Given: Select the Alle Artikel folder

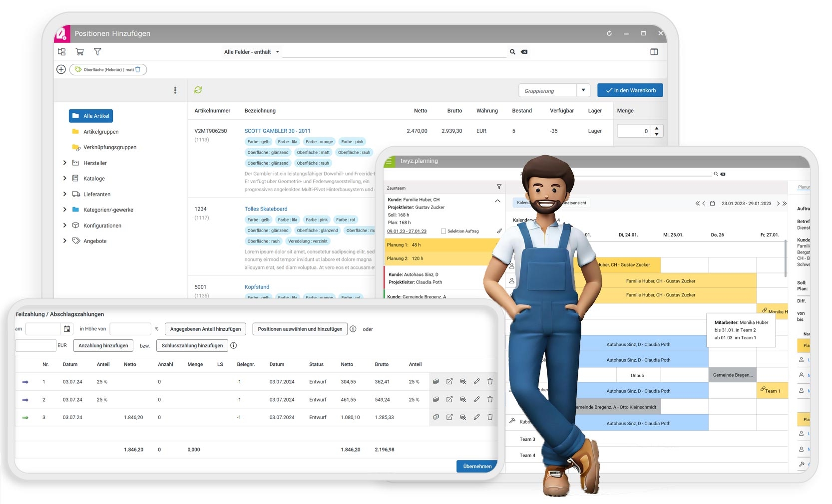Looking at the screenshot, I should (91, 116).
